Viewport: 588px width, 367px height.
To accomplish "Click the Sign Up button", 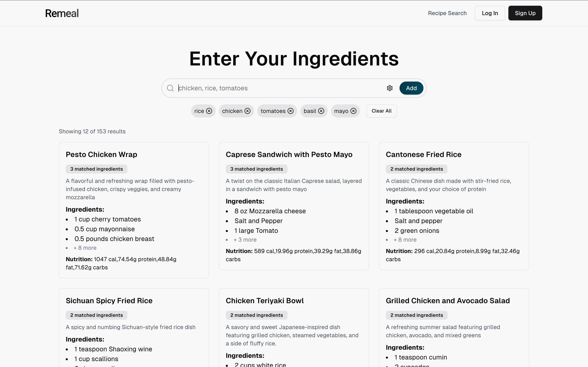I will coord(525,13).
